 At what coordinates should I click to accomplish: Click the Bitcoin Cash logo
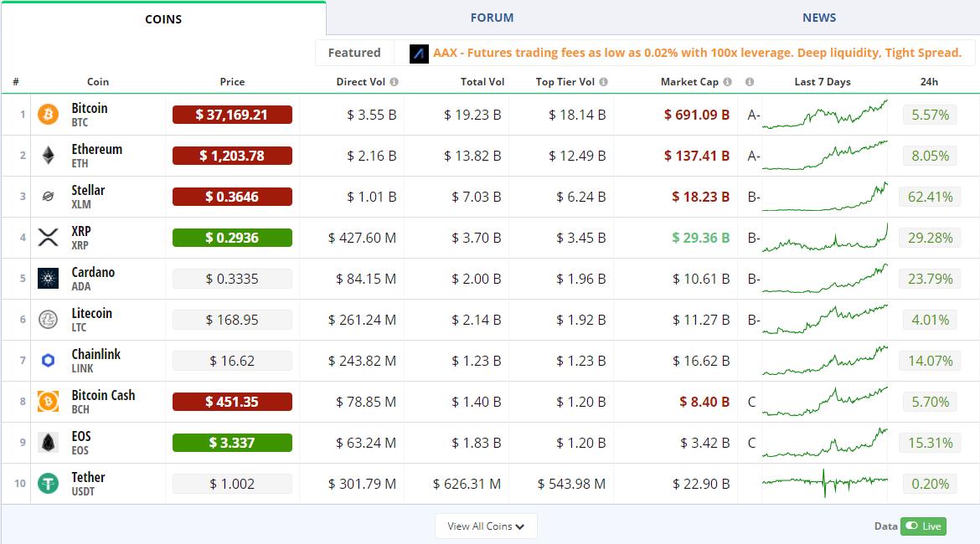click(x=48, y=402)
